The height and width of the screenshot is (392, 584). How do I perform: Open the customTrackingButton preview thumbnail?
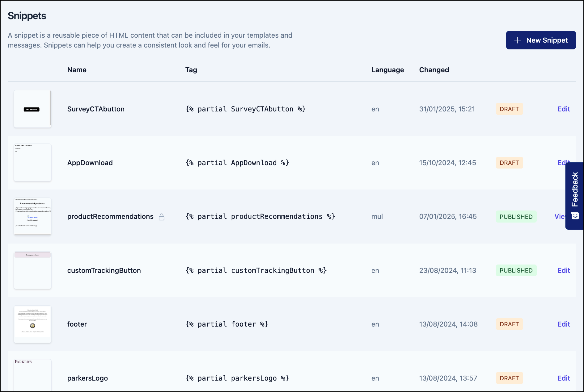click(32, 270)
